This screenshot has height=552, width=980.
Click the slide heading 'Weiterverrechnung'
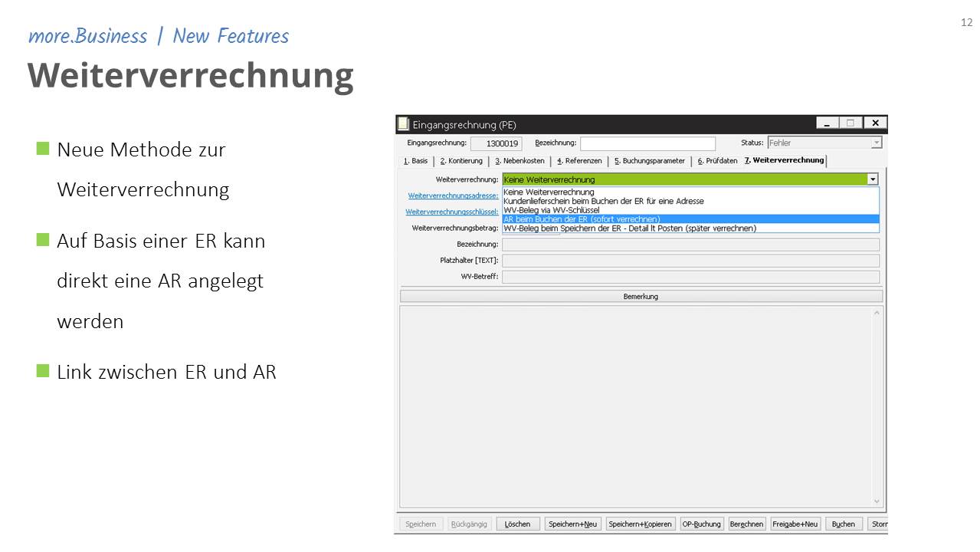tap(191, 75)
